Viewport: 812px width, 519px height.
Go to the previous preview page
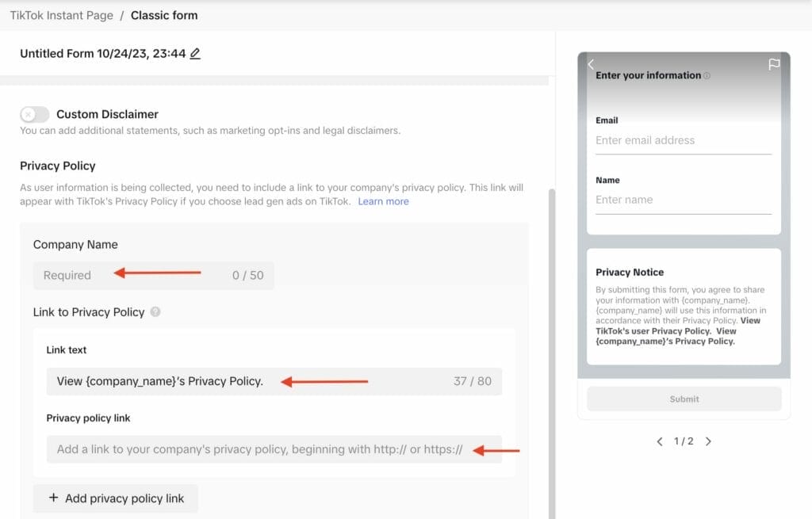point(660,441)
